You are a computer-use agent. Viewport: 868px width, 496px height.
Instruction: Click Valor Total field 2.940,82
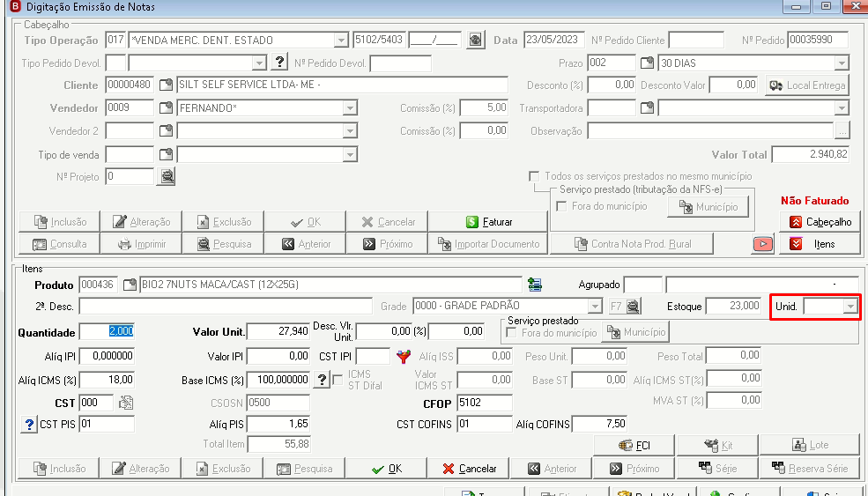pos(811,154)
